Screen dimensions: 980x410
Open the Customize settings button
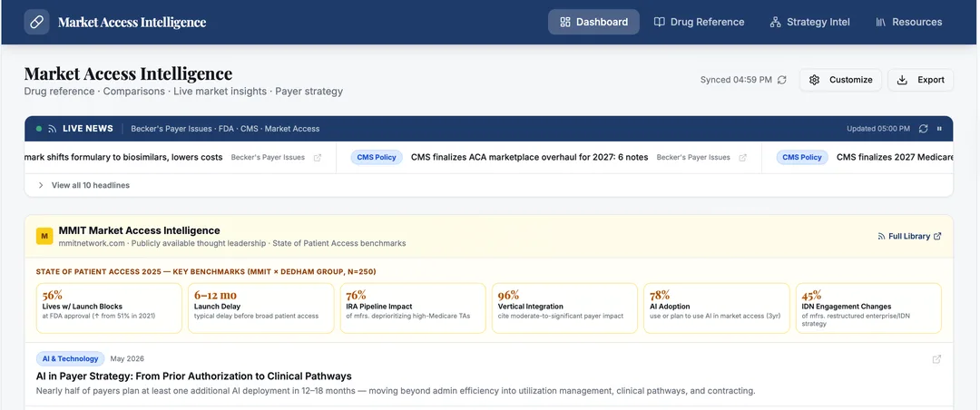click(x=840, y=80)
